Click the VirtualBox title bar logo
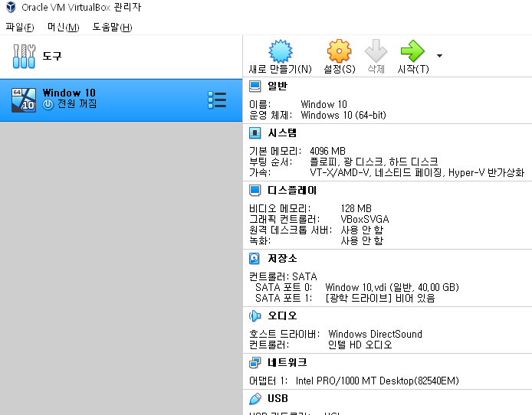The height and width of the screenshot is (415, 532). tap(11, 7)
